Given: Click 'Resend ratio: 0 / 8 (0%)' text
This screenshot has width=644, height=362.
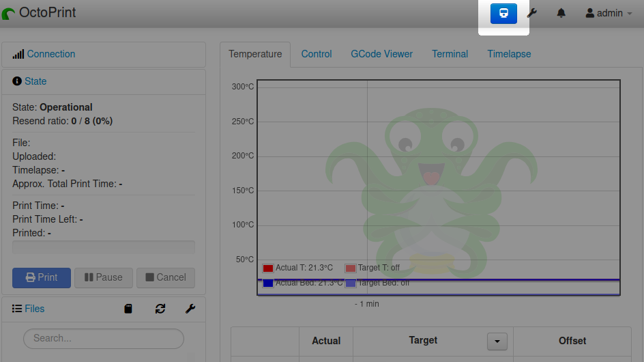Looking at the screenshot, I should point(63,121).
